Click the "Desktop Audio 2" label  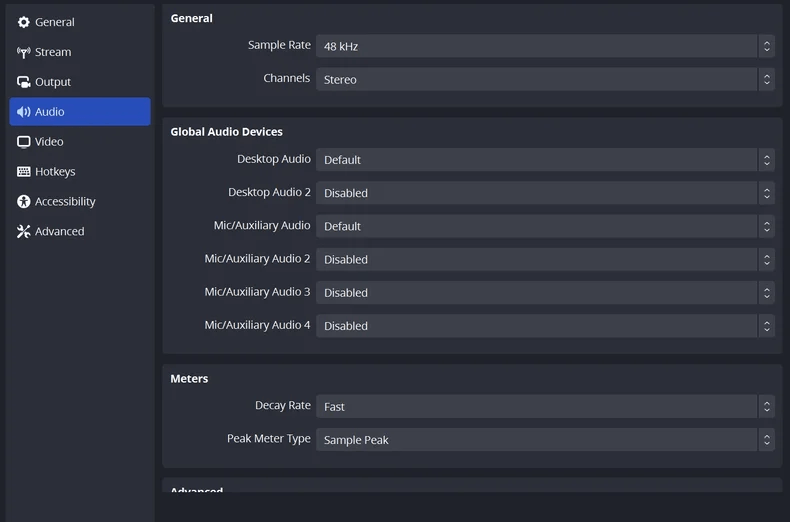click(270, 192)
